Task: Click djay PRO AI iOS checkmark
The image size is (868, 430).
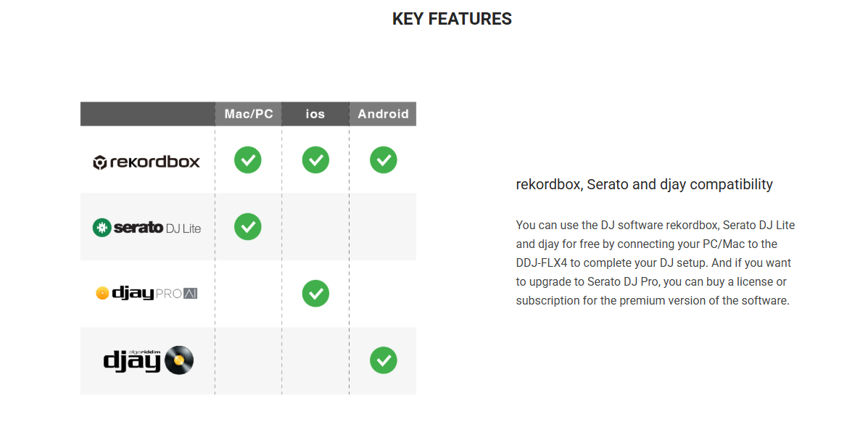Action: [x=315, y=294]
